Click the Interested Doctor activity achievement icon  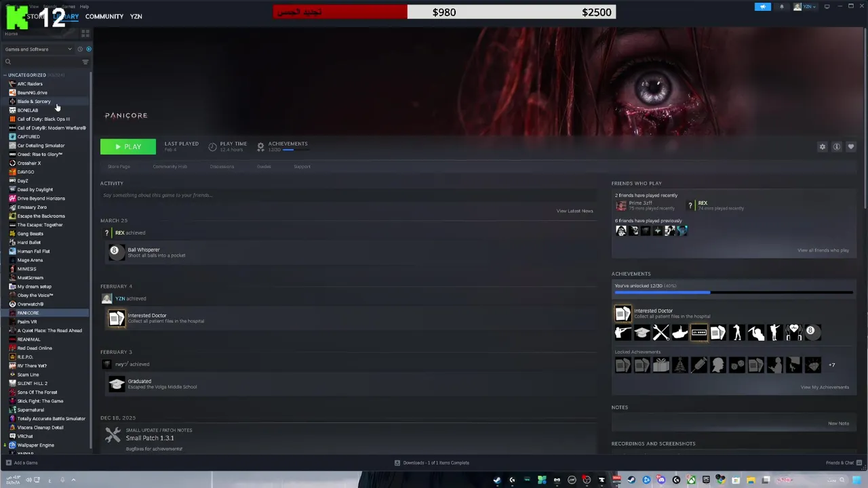click(x=117, y=318)
